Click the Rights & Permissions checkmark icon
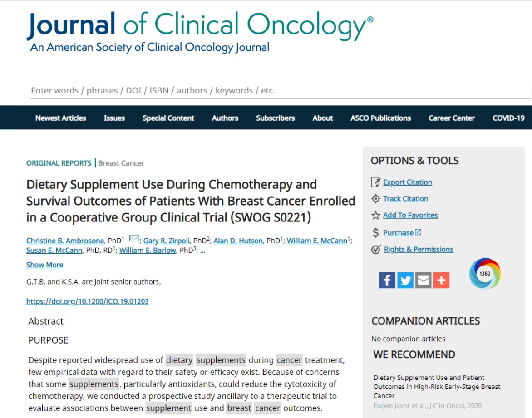532x418 pixels. click(x=375, y=250)
